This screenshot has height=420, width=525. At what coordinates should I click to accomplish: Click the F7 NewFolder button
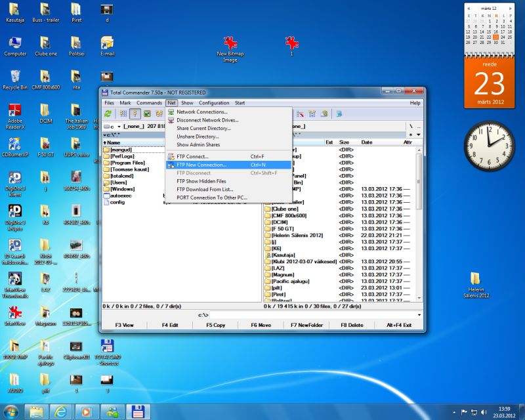pyautogui.click(x=307, y=325)
